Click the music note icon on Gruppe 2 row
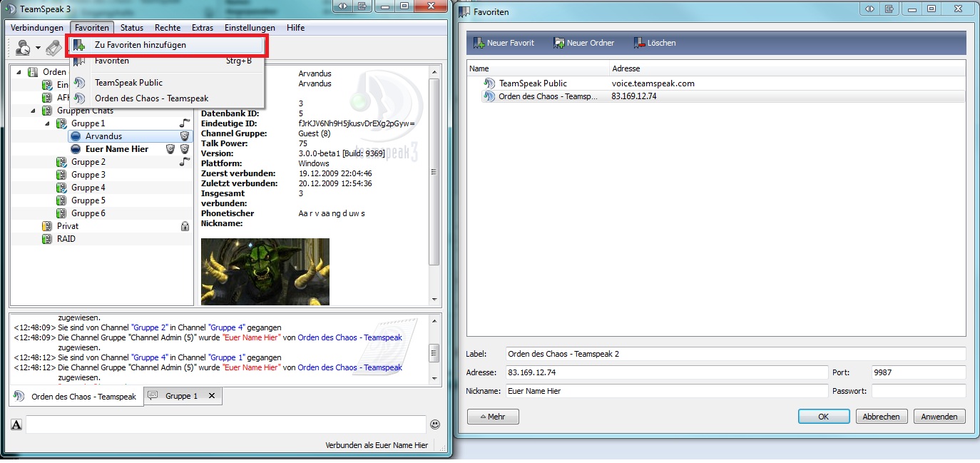The image size is (980, 463). 184,162
